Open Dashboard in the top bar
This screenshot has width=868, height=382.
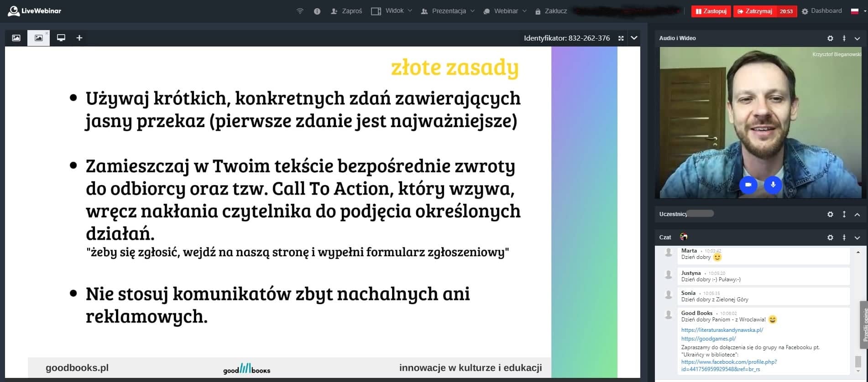(822, 11)
